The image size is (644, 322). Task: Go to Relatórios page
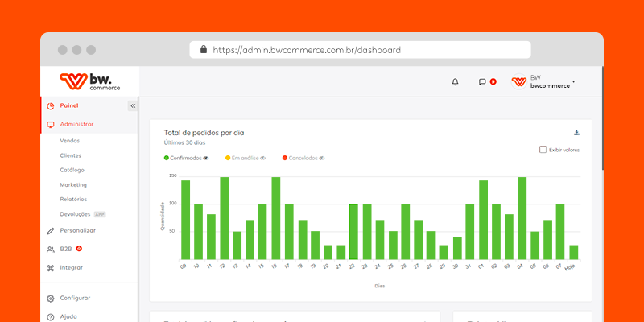[x=73, y=199]
